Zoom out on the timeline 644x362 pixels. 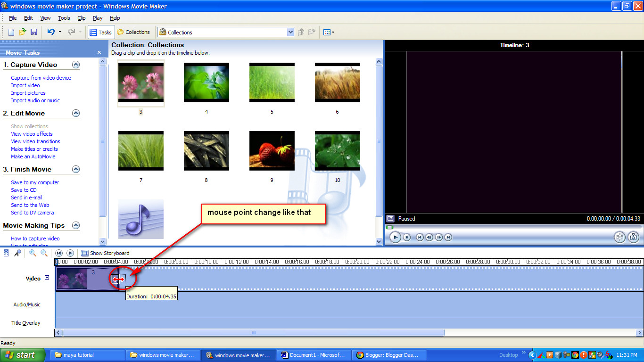tap(44, 253)
